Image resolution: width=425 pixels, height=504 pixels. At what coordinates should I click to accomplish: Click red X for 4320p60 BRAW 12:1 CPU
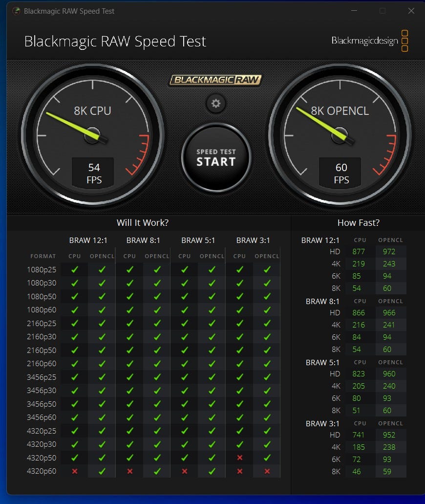pyautogui.click(x=75, y=471)
